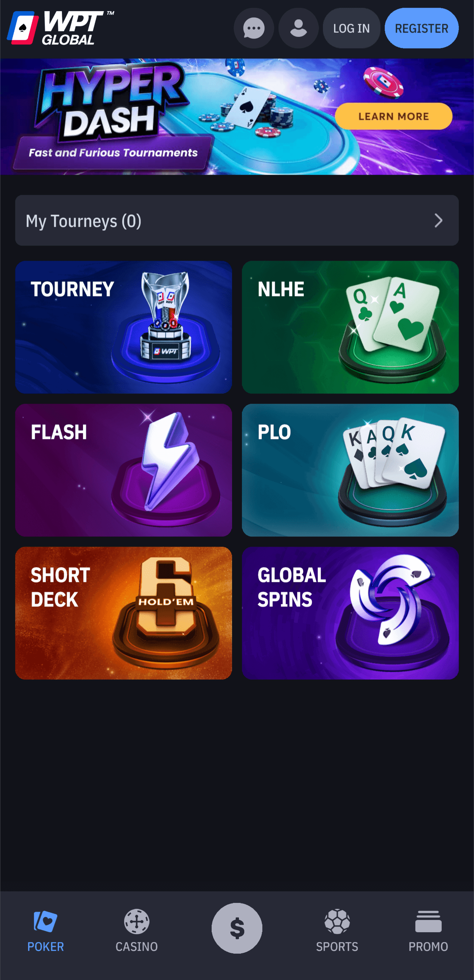Screen dimensions: 474x980
Task: Open the My Tourneys (0) row
Action: 237,220
